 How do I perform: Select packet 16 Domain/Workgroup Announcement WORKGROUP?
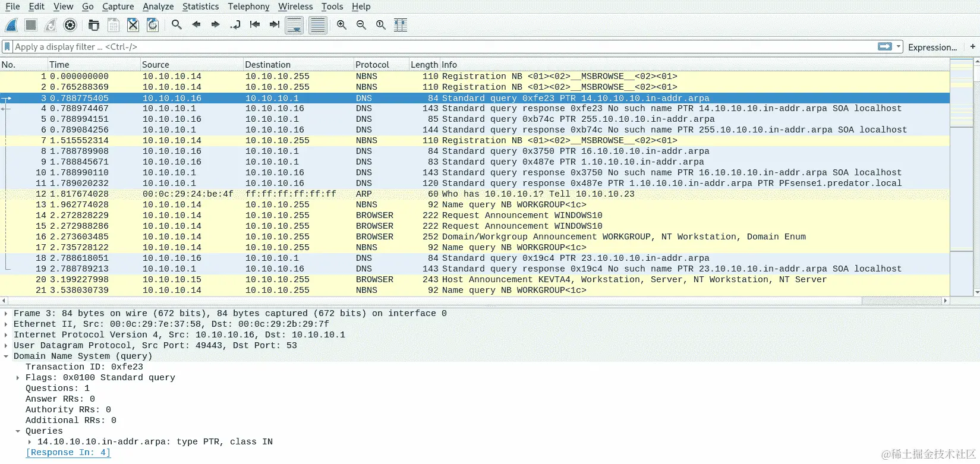coord(475,237)
